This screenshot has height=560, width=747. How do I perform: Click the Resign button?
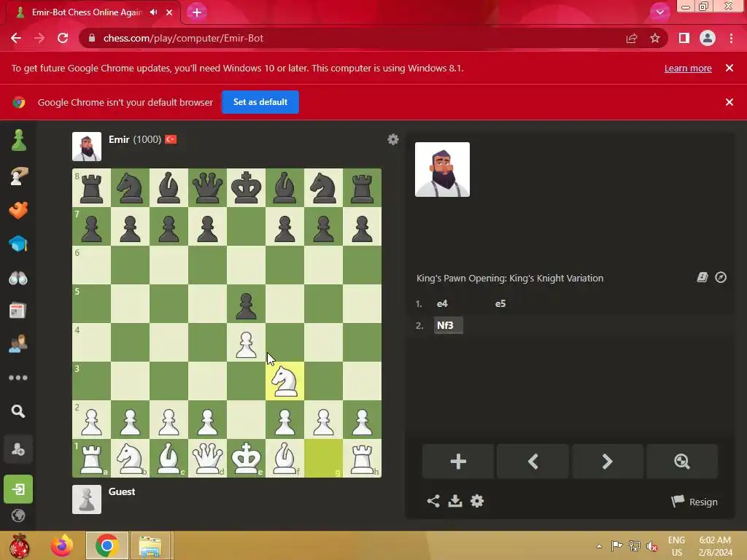click(x=694, y=502)
